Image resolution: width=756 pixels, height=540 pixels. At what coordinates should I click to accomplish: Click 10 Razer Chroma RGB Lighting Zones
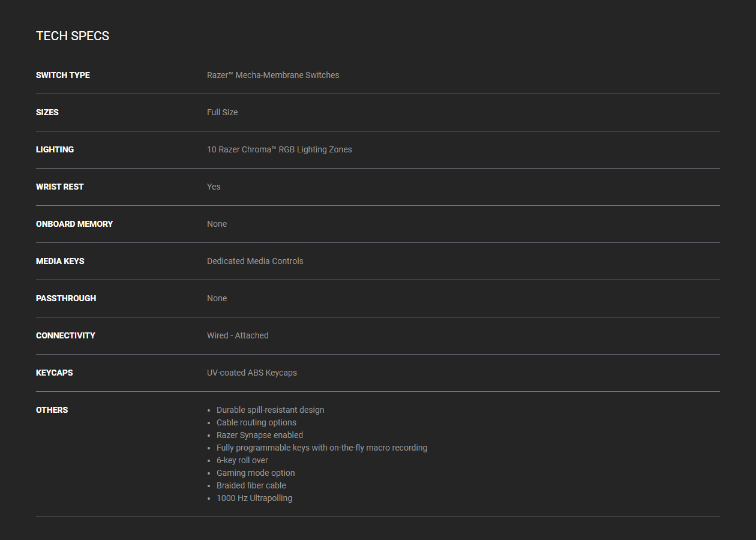tap(279, 149)
